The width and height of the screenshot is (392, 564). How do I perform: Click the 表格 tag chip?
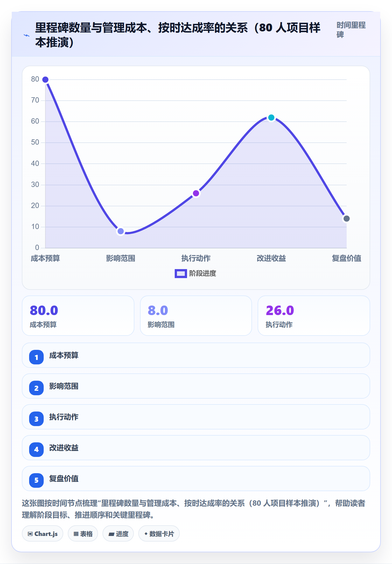[83, 534]
